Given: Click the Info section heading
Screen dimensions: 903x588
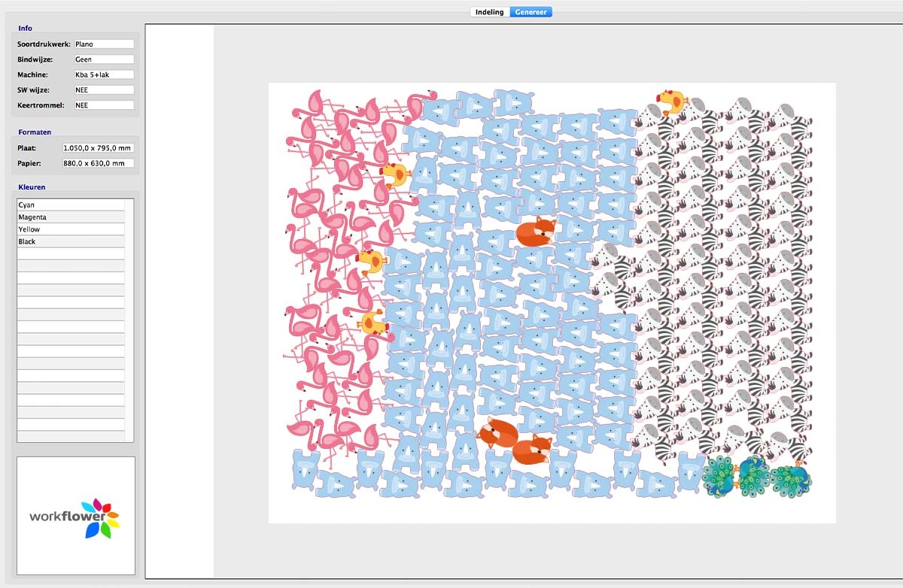Looking at the screenshot, I should 25,29.
